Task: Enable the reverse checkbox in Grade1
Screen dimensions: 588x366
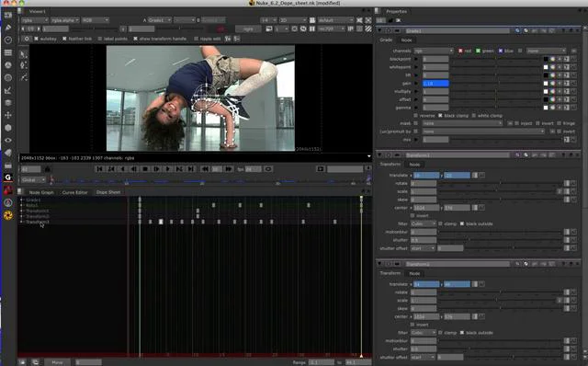Action: click(415, 116)
